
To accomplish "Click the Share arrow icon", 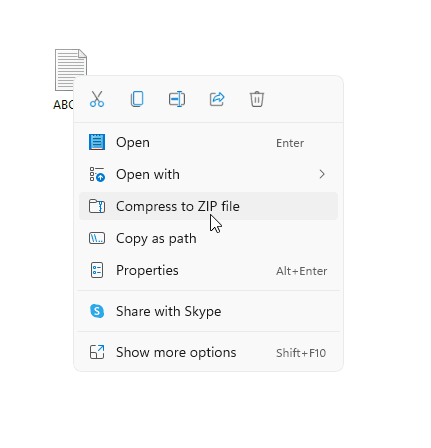I will click(x=217, y=99).
